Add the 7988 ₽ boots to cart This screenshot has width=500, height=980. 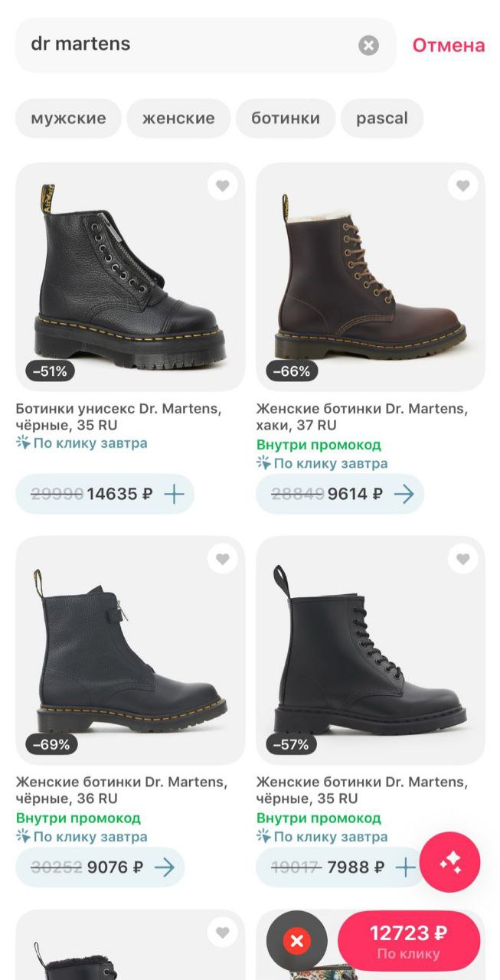[405, 867]
